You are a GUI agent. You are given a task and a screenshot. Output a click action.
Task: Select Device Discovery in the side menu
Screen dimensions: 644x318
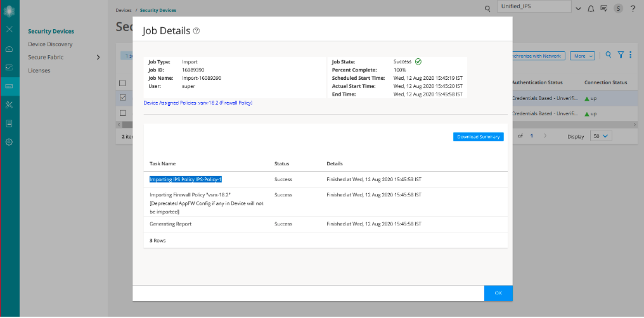coord(50,44)
